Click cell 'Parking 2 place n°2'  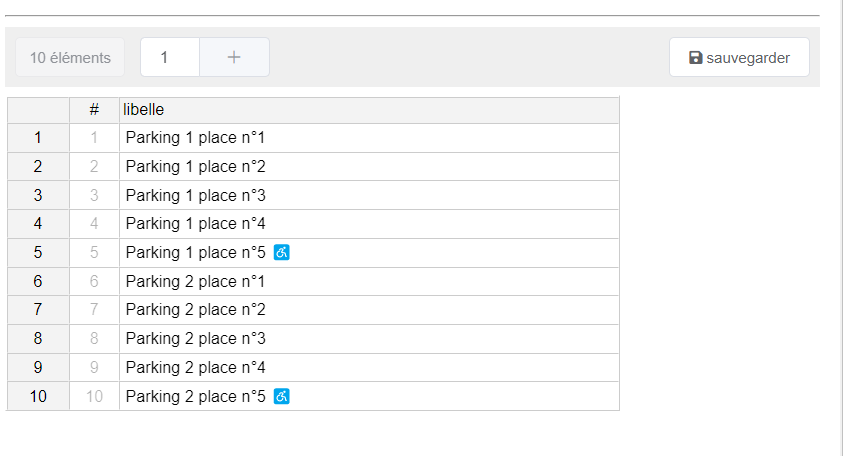pos(369,310)
